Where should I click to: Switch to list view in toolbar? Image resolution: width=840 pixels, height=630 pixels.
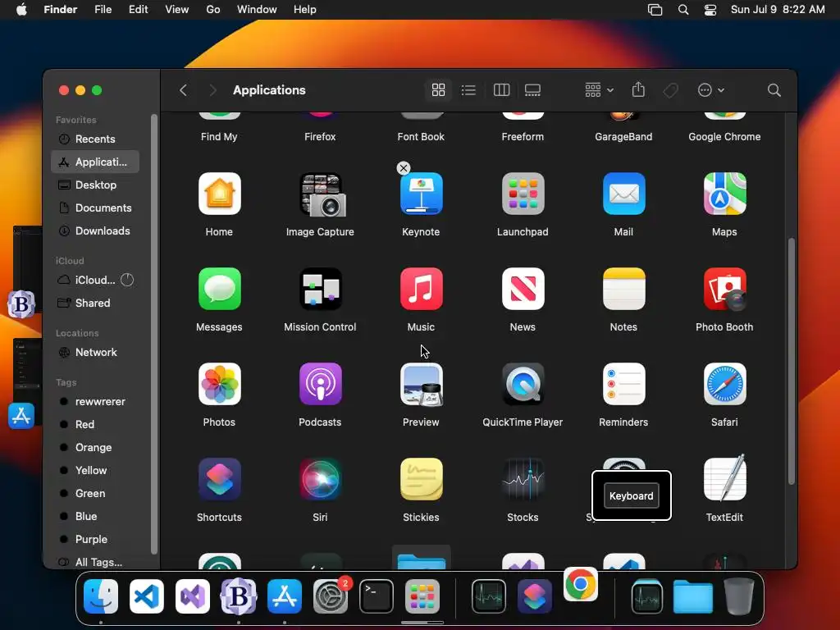[x=468, y=90]
